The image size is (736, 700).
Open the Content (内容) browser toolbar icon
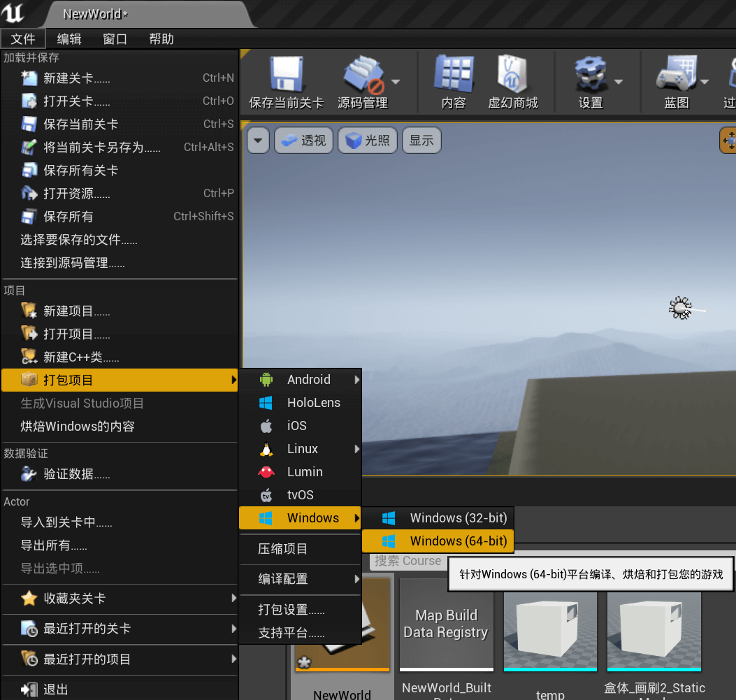pos(454,82)
